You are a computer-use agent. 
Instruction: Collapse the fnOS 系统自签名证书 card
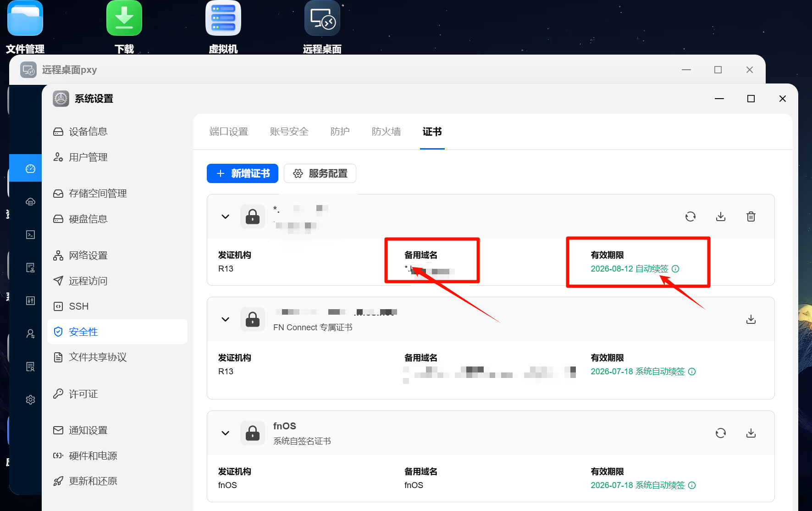[225, 433]
